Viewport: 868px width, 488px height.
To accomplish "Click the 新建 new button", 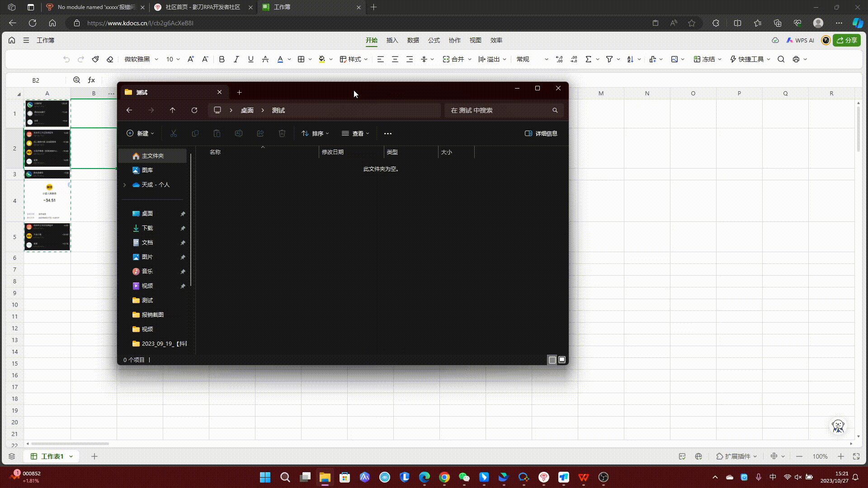I will (x=140, y=133).
